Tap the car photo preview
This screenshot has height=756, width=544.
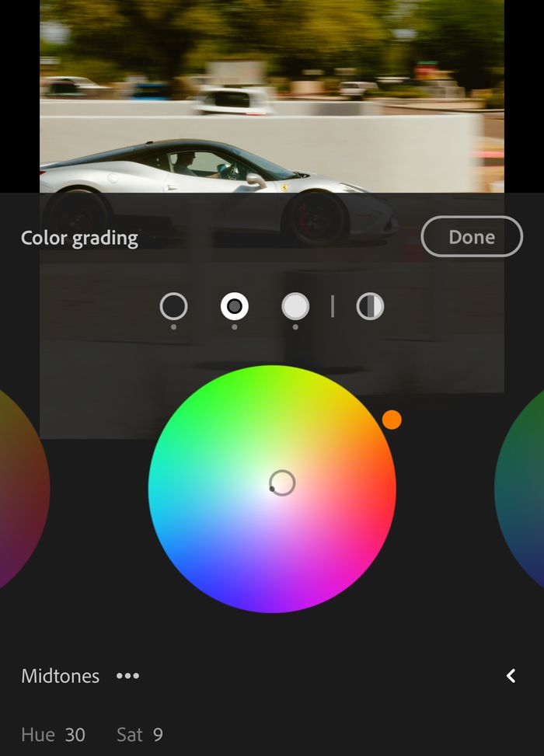tap(271, 96)
